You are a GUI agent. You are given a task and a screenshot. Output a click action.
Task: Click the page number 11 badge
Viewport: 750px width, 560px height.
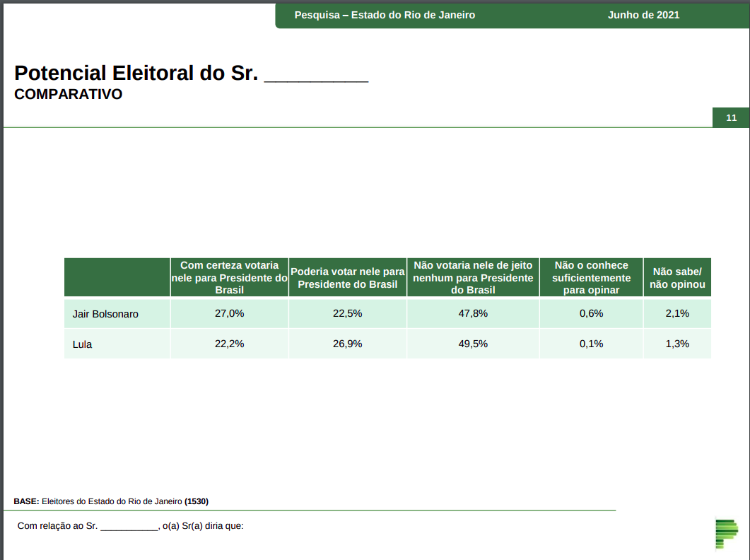(x=731, y=117)
